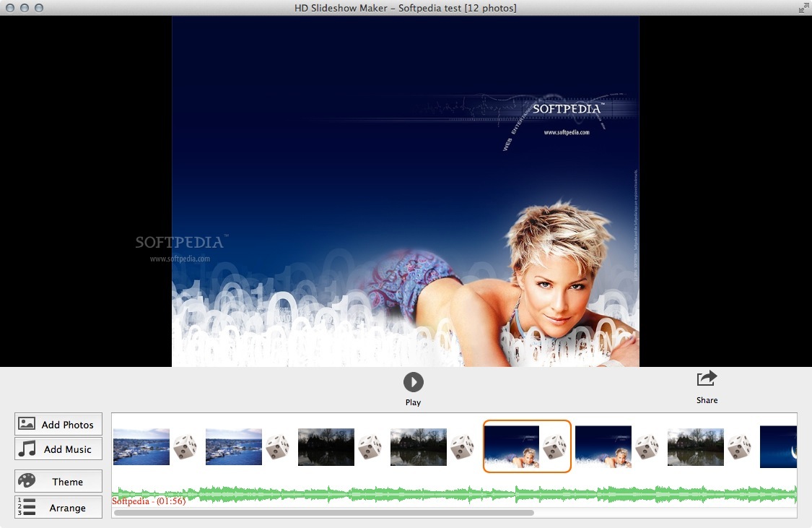Toggle fullscreen with the top-right arrows
Screen dimensions: 812x528
click(x=803, y=8)
